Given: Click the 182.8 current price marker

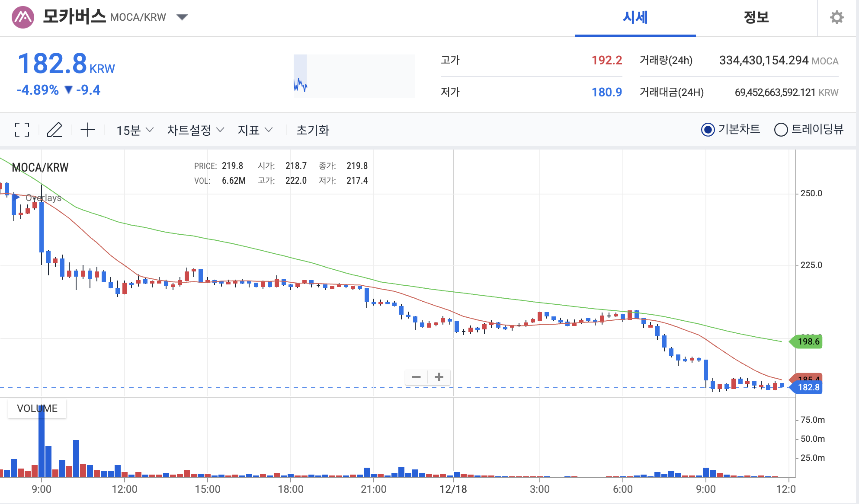Looking at the screenshot, I should click(x=808, y=387).
